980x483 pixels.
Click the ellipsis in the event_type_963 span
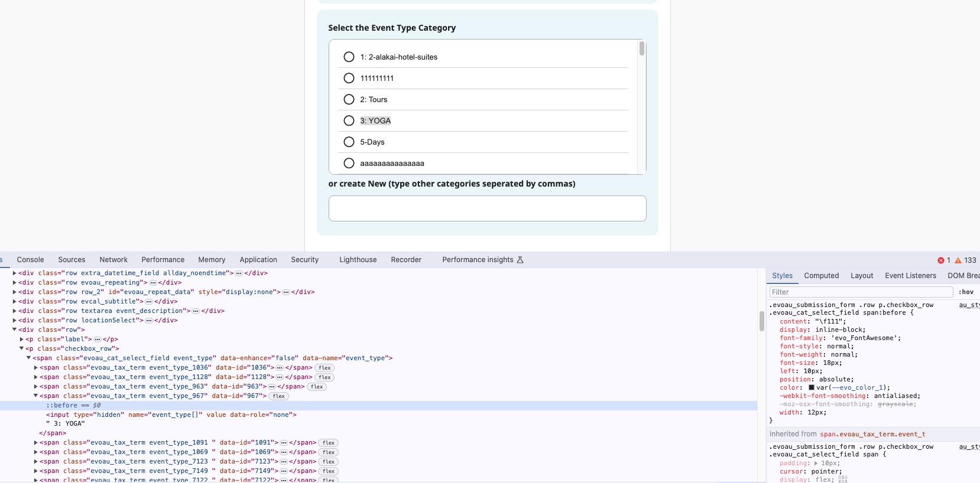coord(272,387)
